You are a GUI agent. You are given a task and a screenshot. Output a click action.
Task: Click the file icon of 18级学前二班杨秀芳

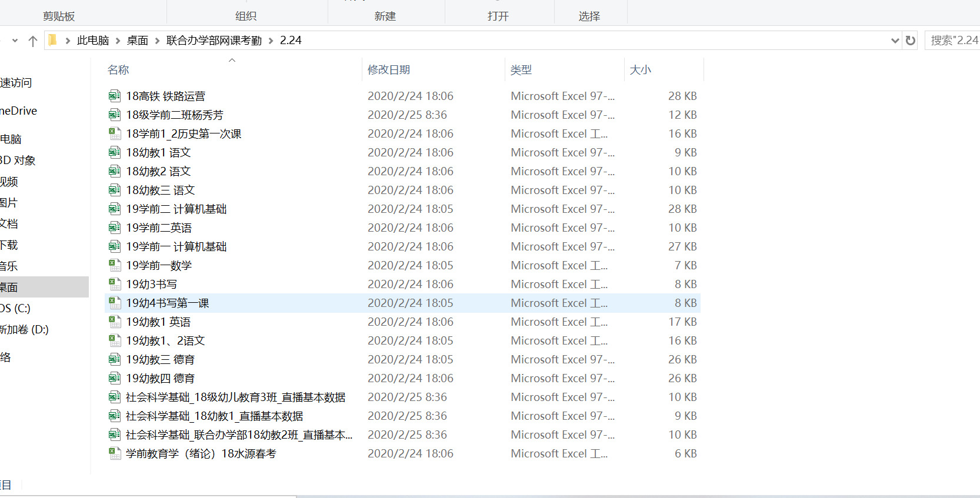(x=115, y=115)
